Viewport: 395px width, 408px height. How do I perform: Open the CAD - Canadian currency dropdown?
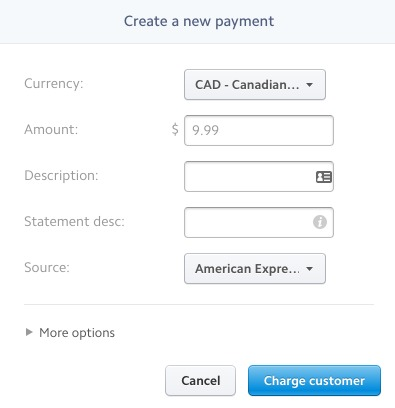255,85
